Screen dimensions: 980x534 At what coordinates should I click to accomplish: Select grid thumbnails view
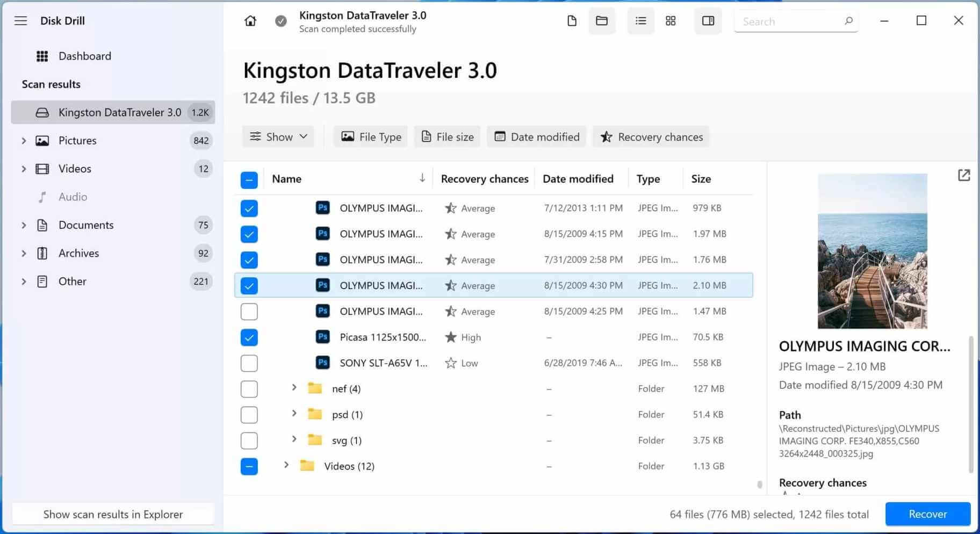(x=671, y=21)
